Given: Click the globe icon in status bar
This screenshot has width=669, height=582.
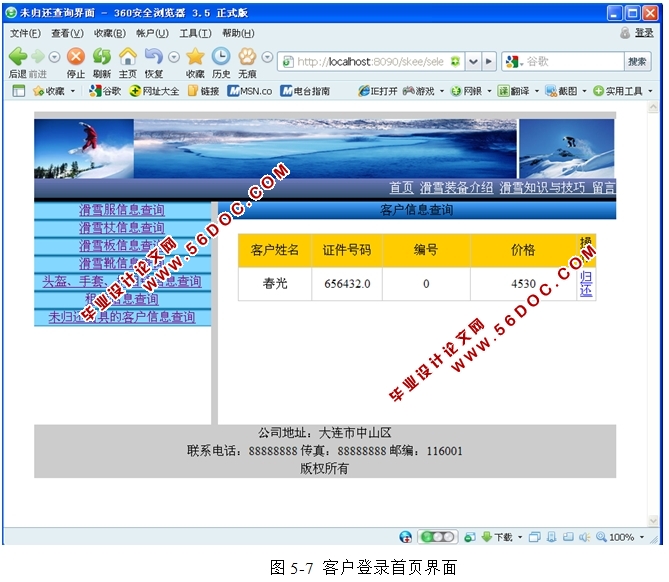Looking at the screenshot, I should pos(405,537).
